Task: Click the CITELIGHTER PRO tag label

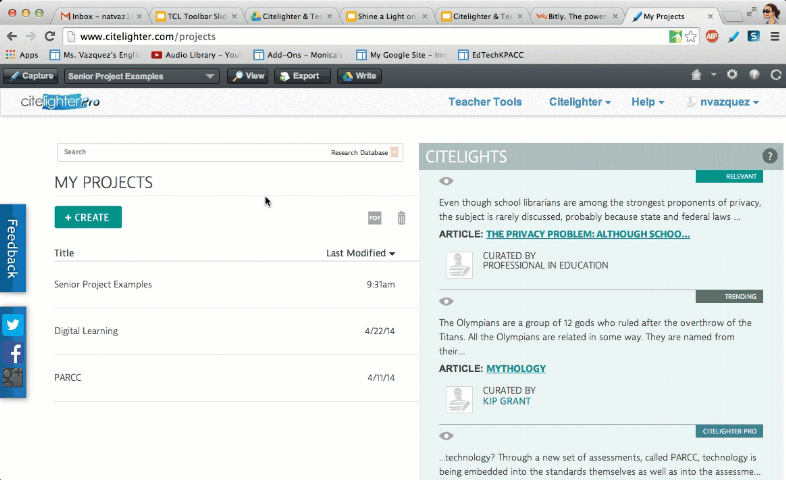Action: [x=729, y=431]
